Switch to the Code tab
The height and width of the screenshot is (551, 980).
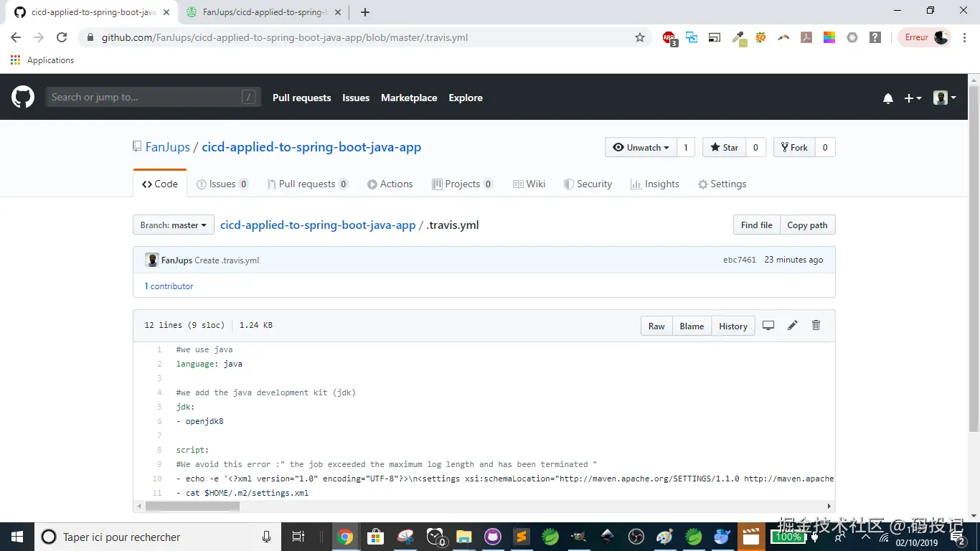click(160, 184)
